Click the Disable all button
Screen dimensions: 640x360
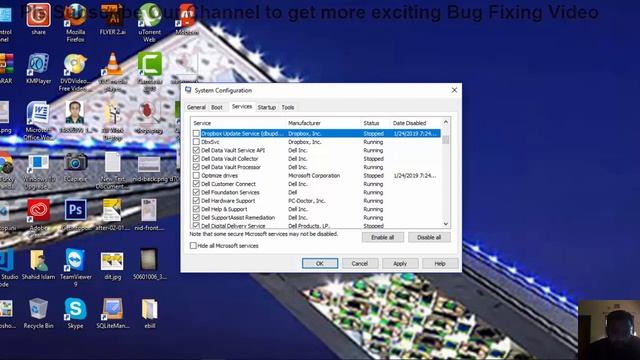[429, 237]
